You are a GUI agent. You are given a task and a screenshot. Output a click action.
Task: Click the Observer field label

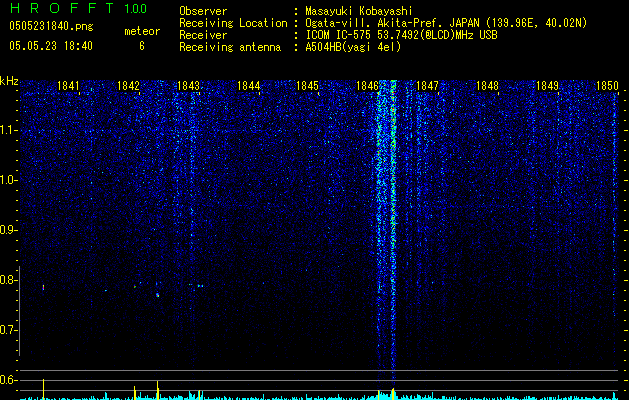pyautogui.click(x=203, y=11)
